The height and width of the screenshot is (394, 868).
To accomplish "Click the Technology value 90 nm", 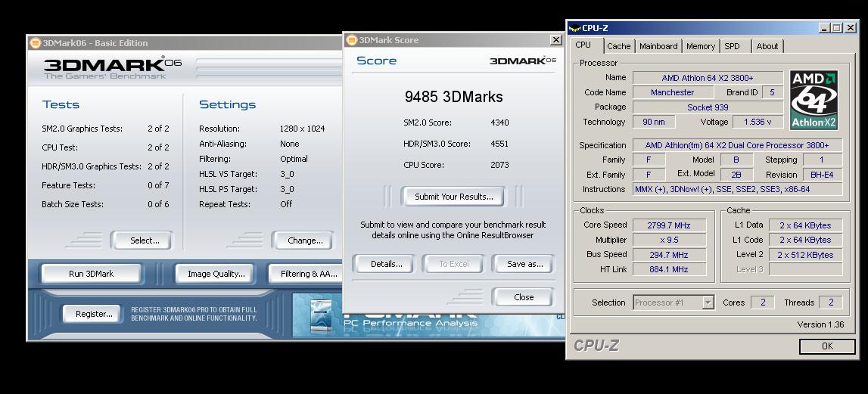I will (x=654, y=122).
